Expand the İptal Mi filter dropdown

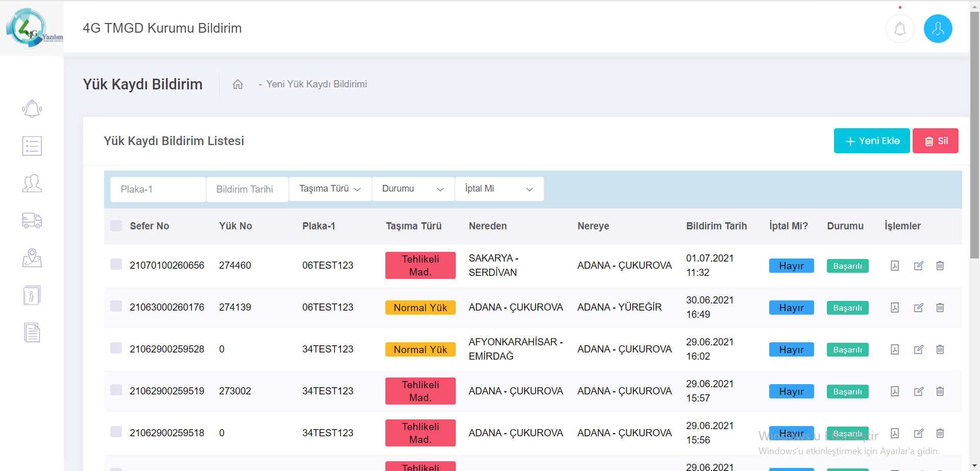point(499,189)
